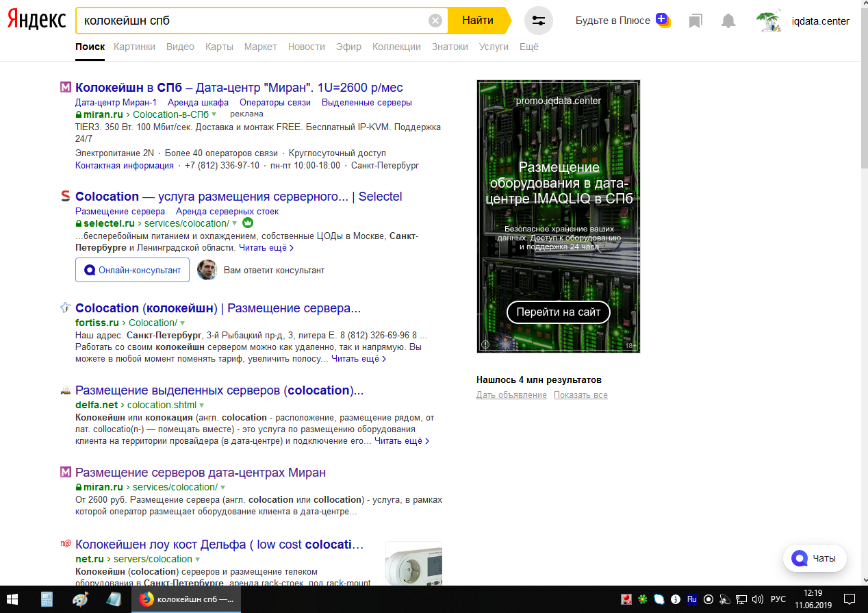The width and height of the screenshot is (868, 613).
Task: Expand the arrow next to miran.ru Colocation-в-СПб
Action: [x=214, y=114]
